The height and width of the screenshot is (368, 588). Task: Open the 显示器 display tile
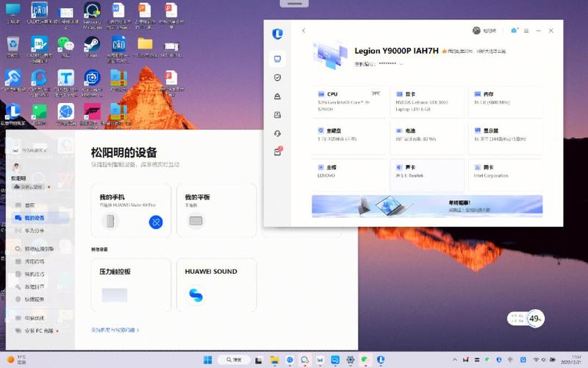(x=506, y=138)
